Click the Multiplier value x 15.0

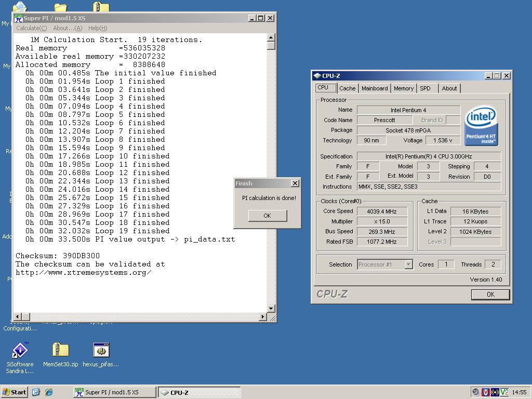pyautogui.click(x=382, y=221)
